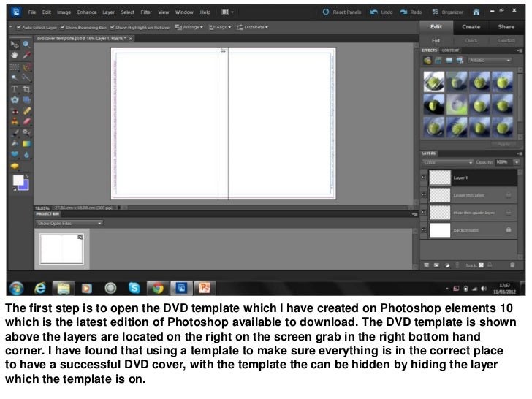The image size is (532, 399).
Task: Select the Paint Bucket tool
Action: point(15,143)
